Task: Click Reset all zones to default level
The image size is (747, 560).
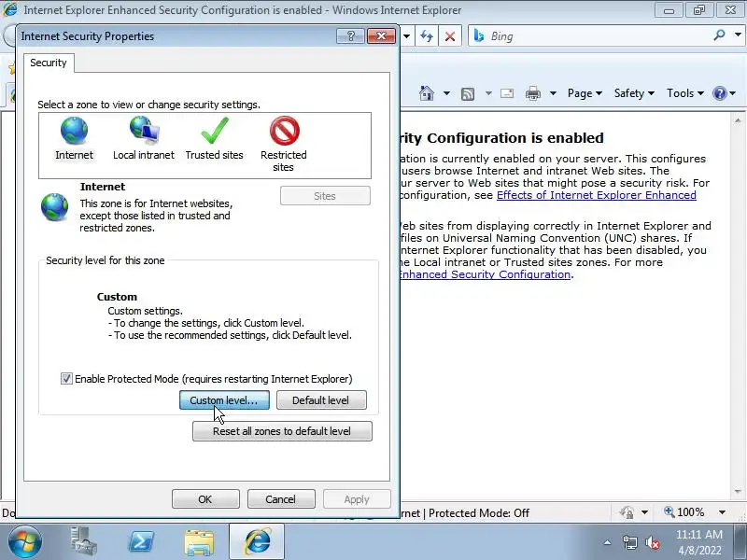Action: tap(282, 431)
